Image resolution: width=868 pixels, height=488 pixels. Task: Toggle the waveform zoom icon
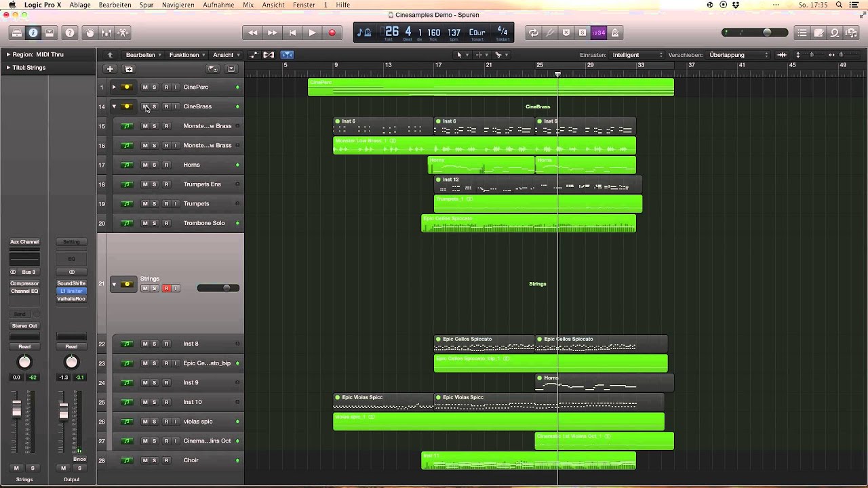tap(782, 55)
